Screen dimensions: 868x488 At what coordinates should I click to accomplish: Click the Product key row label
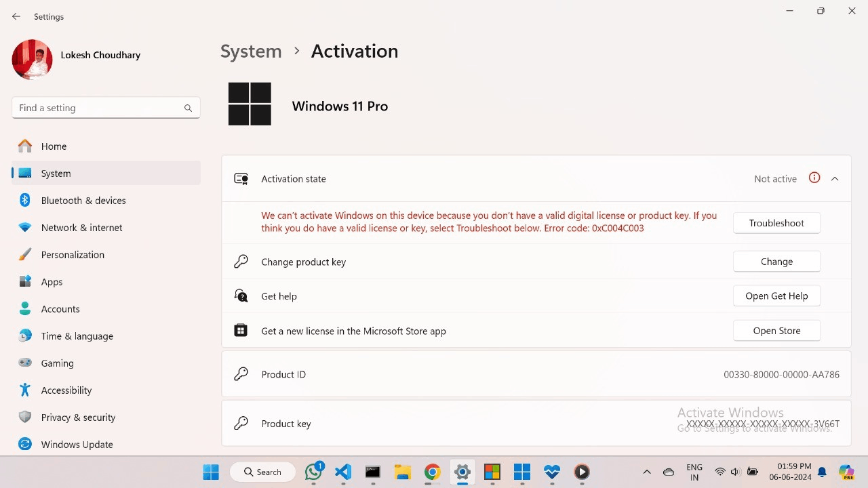[x=286, y=424]
